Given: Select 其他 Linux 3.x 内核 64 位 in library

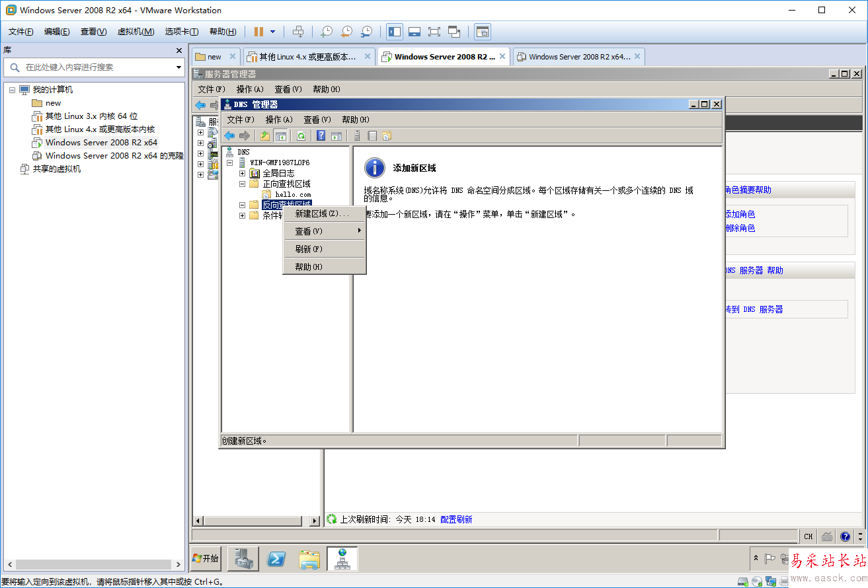Looking at the screenshot, I should click(91, 116).
